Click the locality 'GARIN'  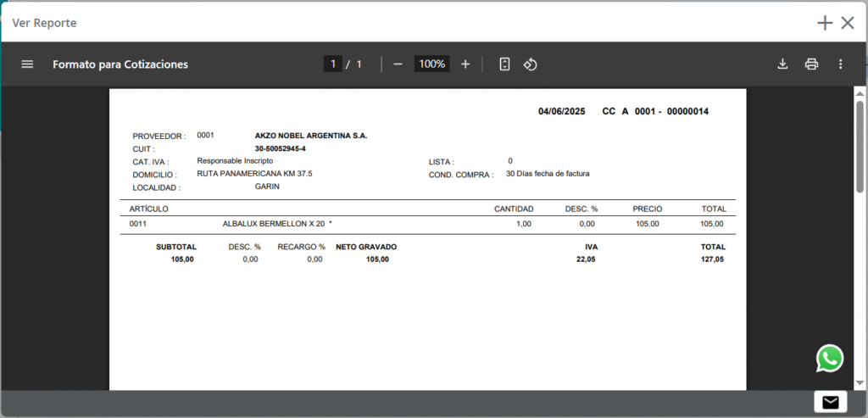(x=267, y=187)
